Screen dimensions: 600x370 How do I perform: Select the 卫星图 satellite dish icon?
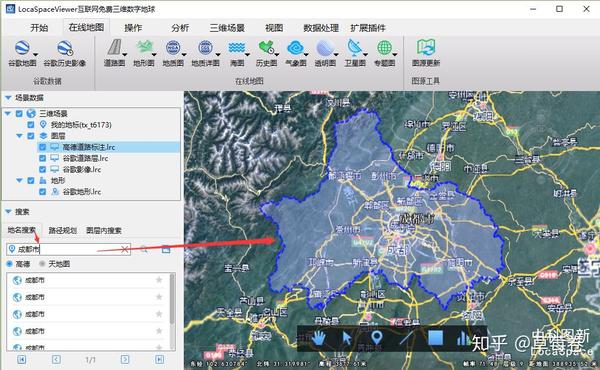355,47
